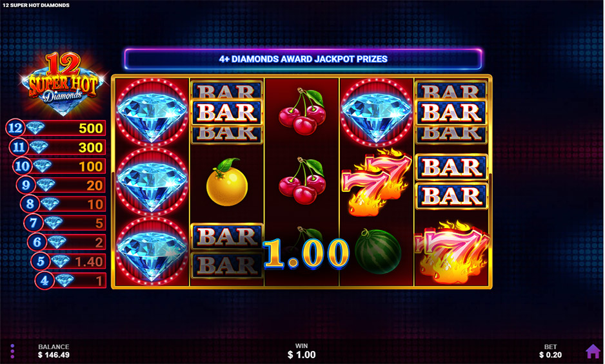This screenshot has height=364, width=605.
Task: Click the 9 diamonds 20 prize row
Action: 61,185
